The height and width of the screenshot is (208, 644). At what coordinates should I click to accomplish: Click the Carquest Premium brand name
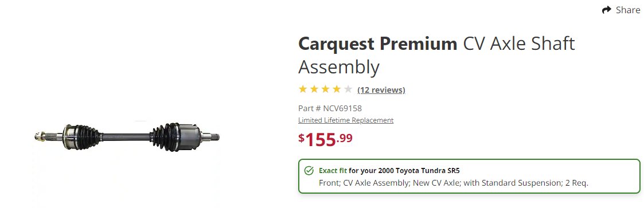[x=377, y=44]
